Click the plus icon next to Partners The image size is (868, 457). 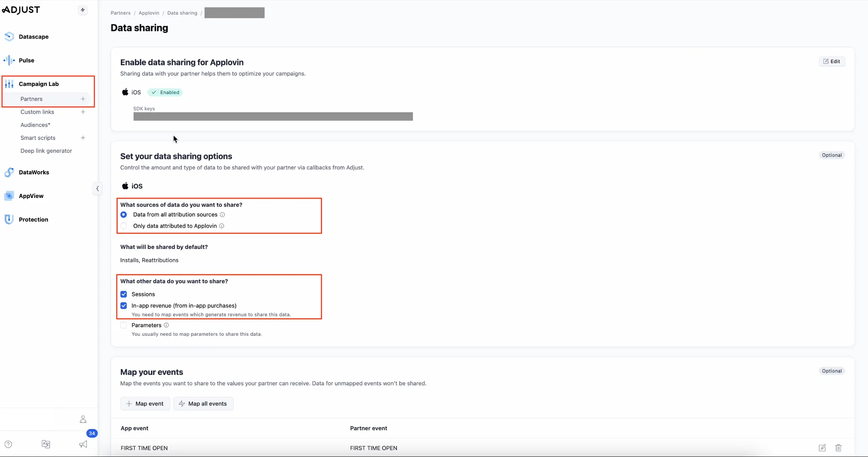tap(83, 99)
